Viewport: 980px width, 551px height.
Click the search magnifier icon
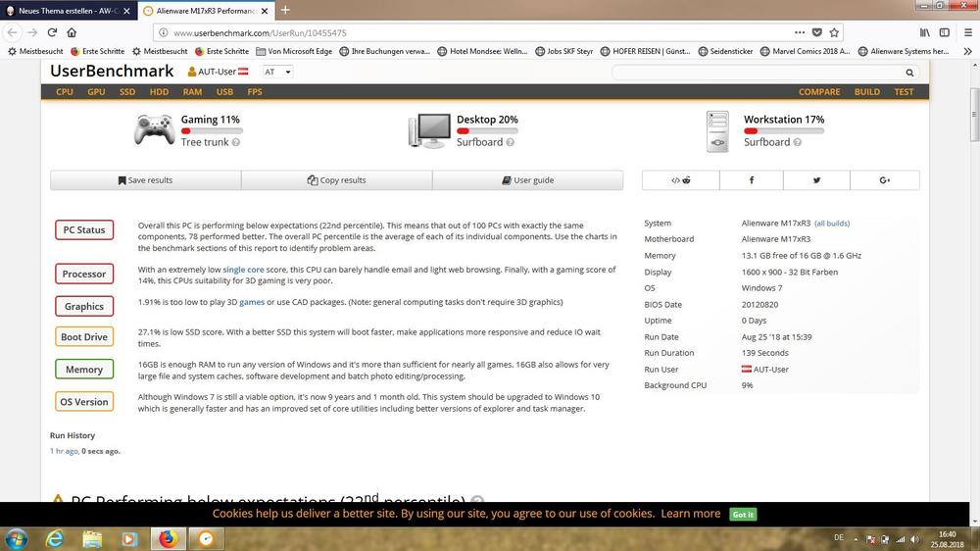point(909,73)
